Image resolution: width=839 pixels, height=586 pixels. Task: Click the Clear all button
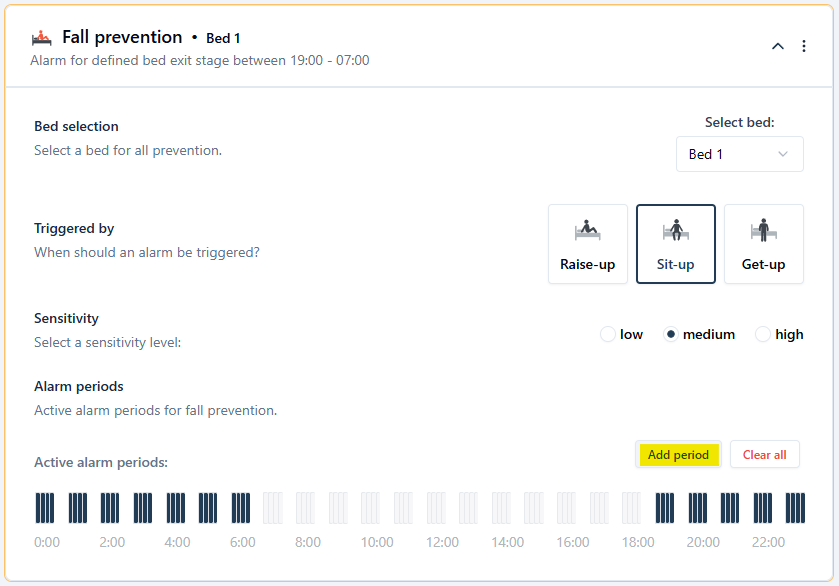tap(764, 455)
